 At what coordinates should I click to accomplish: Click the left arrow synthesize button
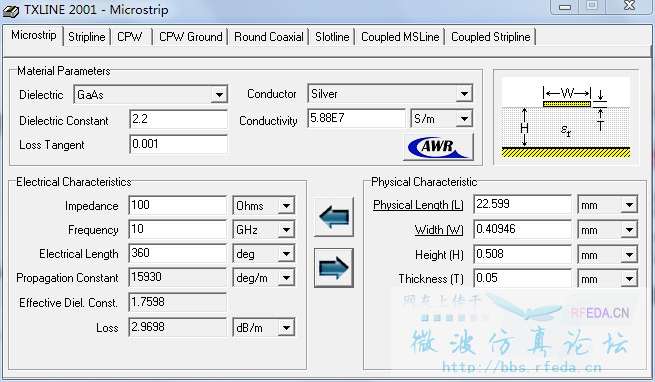point(334,217)
